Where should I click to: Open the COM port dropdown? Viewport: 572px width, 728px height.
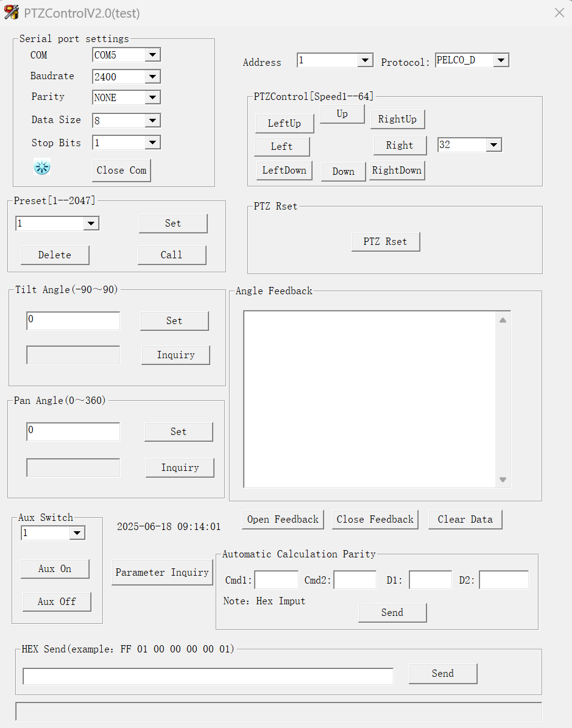point(153,55)
